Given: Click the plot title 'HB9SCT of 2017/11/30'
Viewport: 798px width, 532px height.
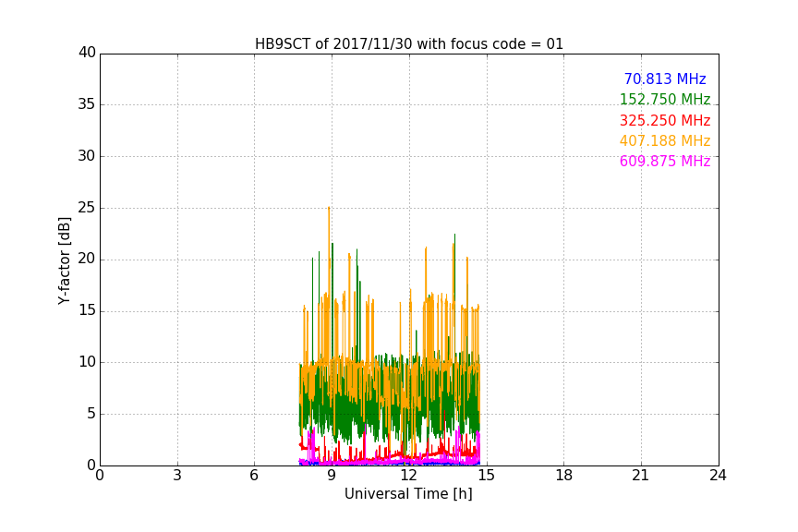Looking at the screenshot, I should 333,44.
